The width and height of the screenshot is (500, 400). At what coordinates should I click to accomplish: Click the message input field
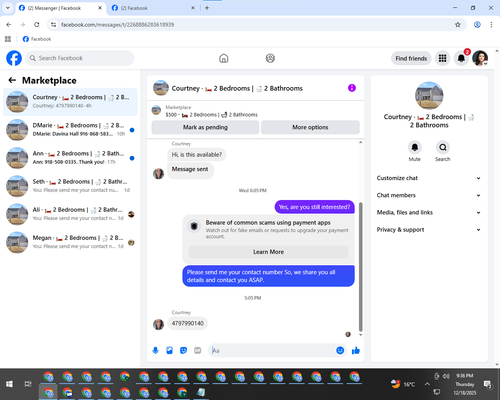(272, 350)
